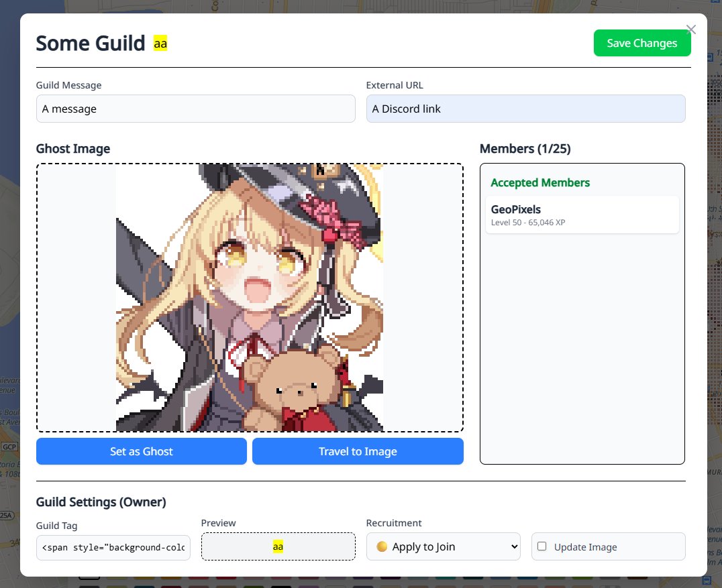
Task: Click the Guild Settings (Owner) heading
Action: tap(101, 502)
